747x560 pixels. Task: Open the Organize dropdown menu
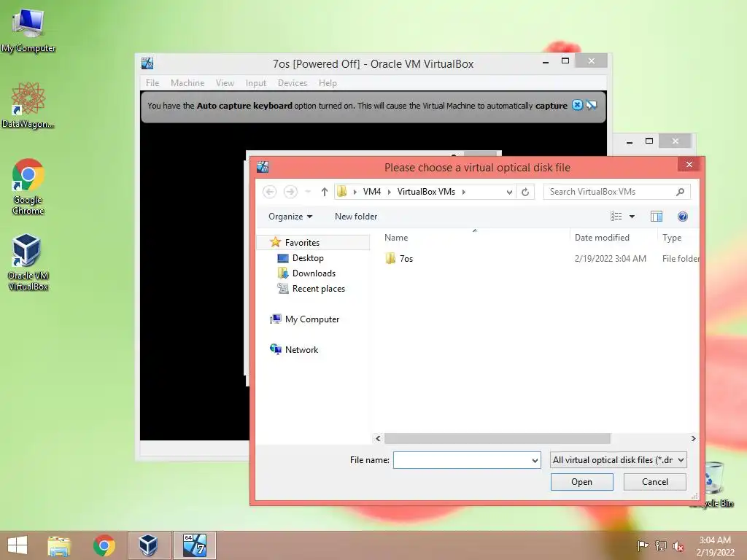290,217
